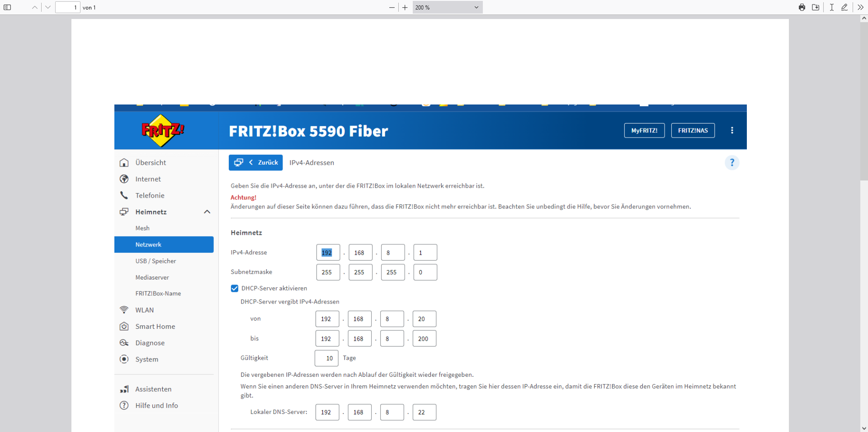Click DHCP bis last octet field 200
The width and height of the screenshot is (868, 432).
(x=425, y=338)
